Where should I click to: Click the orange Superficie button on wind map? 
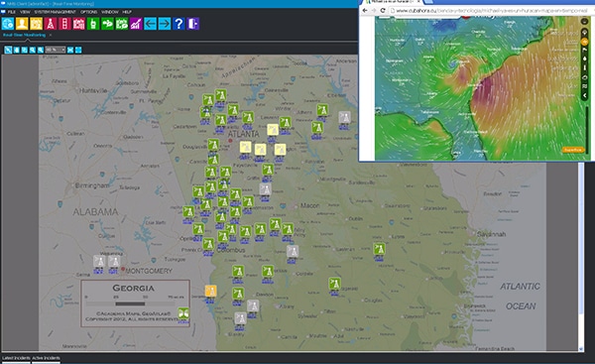573,150
